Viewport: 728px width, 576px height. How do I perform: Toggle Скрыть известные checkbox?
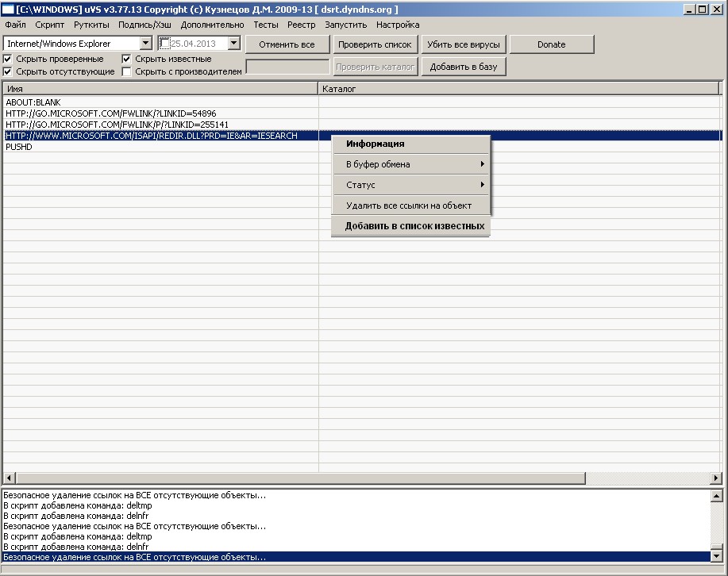(126, 59)
